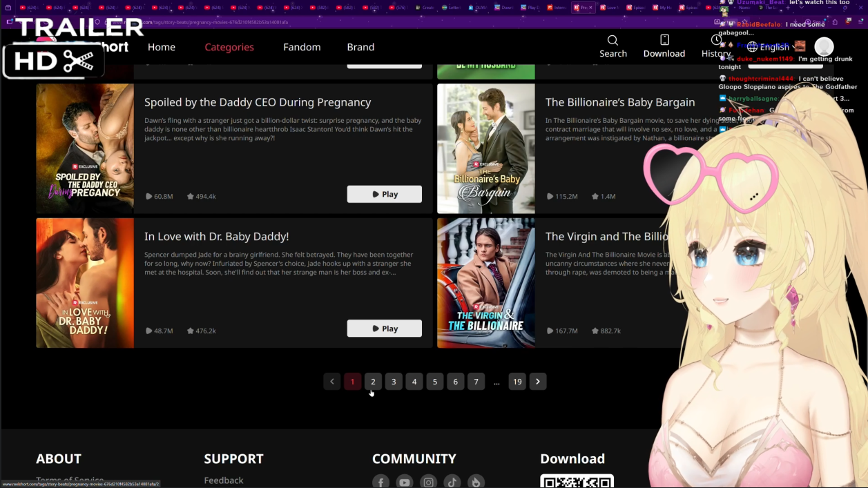Jump to last page 19
868x488 pixels.
tap(517, 382)
